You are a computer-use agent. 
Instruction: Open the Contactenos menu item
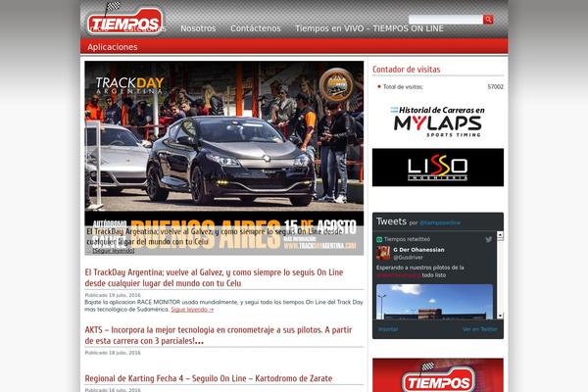coord(256,28)
